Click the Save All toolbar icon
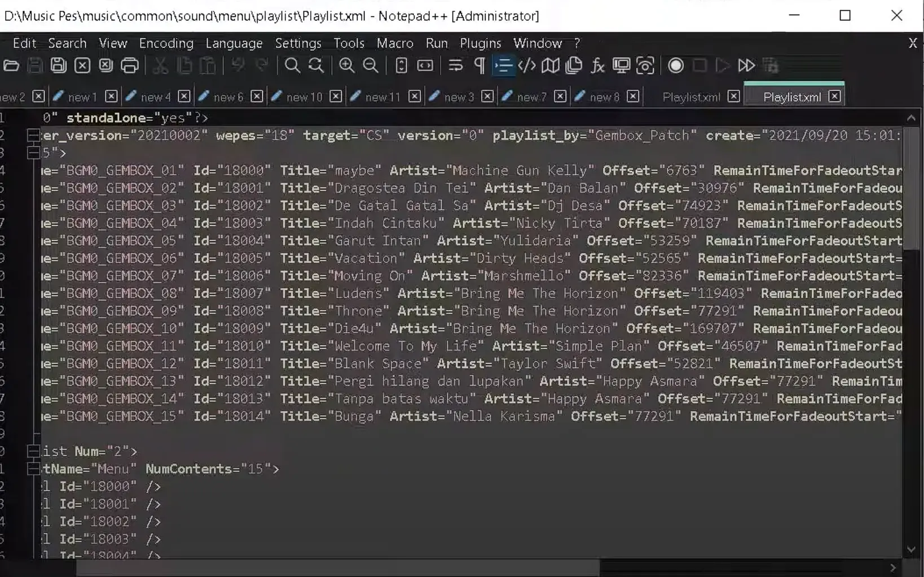 (59, 66)
